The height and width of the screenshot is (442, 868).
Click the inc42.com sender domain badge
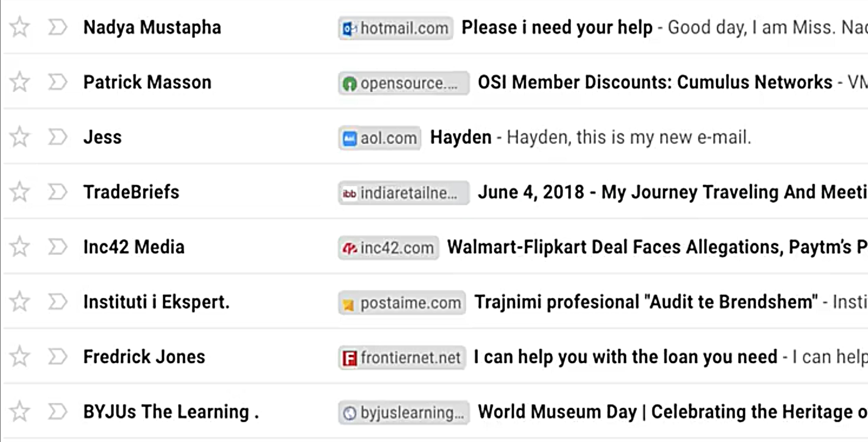click(x=389, y=248)
